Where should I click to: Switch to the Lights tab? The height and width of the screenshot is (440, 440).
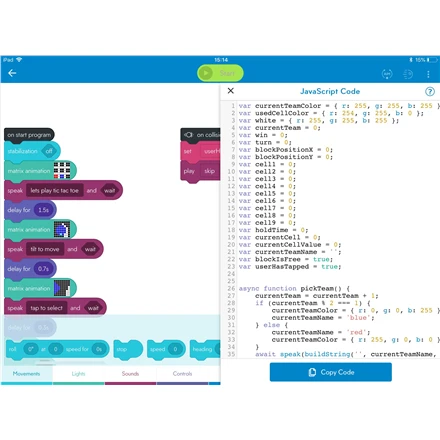[x=78, y=374]
